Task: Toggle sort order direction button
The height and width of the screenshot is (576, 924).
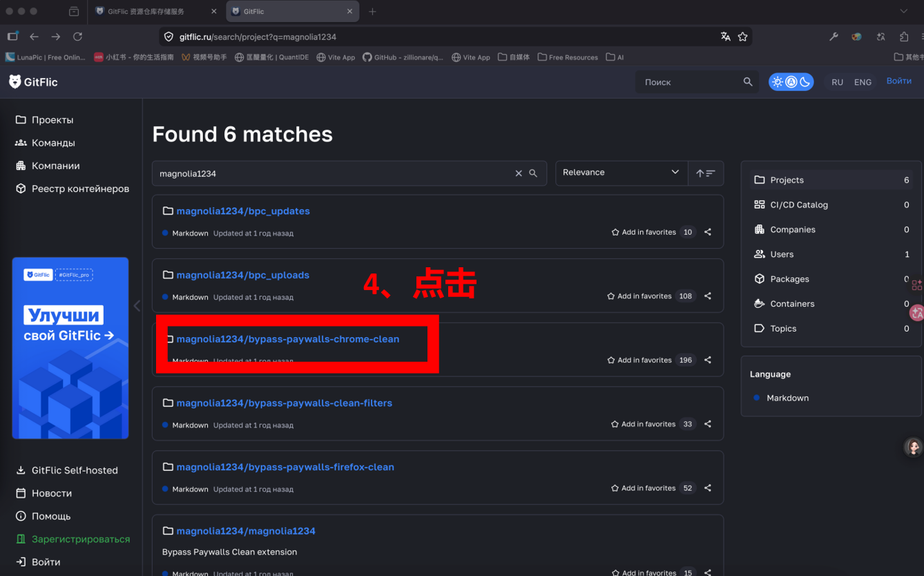Action: click(706, 173)
